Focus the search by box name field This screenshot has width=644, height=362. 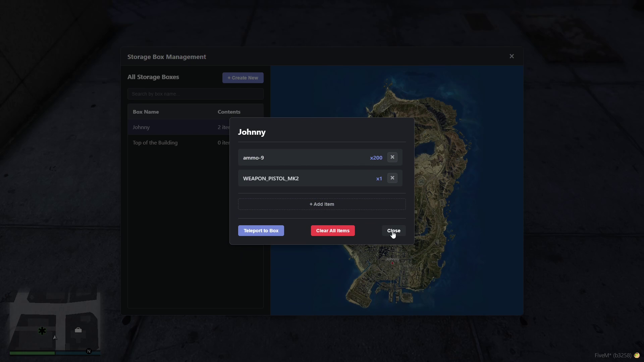pos(195,94)
